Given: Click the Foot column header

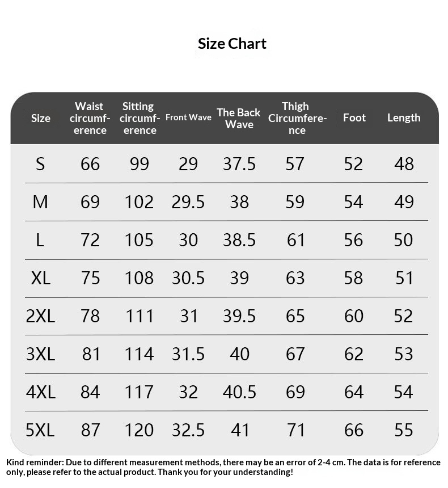Looking at the screenshot, I should (354, 117).
